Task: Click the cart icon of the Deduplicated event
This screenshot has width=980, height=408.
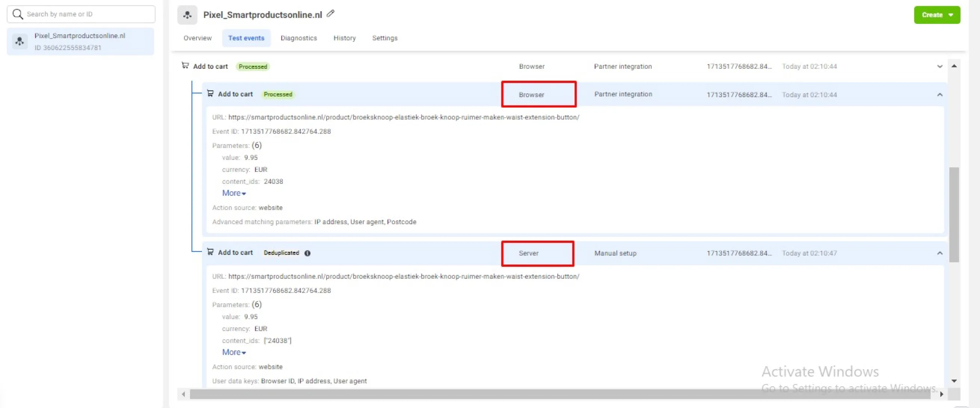Action: point(210,252)
